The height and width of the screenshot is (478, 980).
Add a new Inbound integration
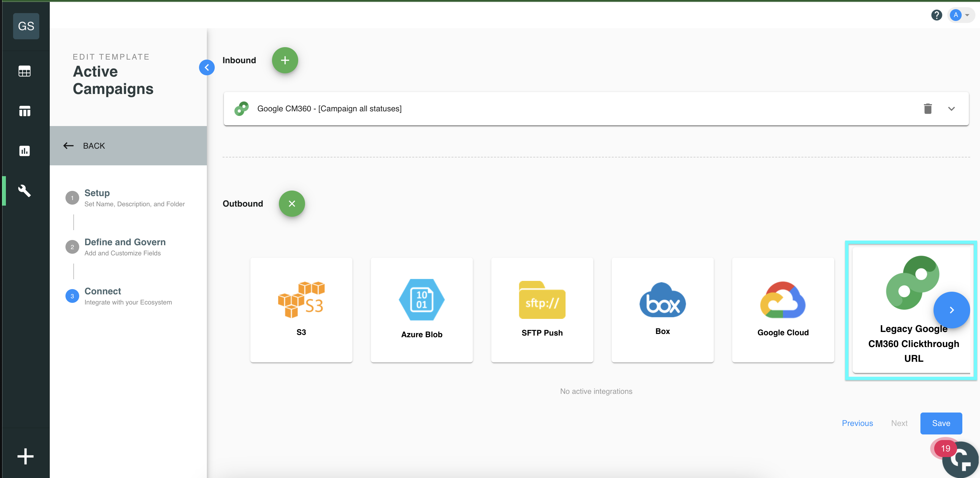pos(284,61)
